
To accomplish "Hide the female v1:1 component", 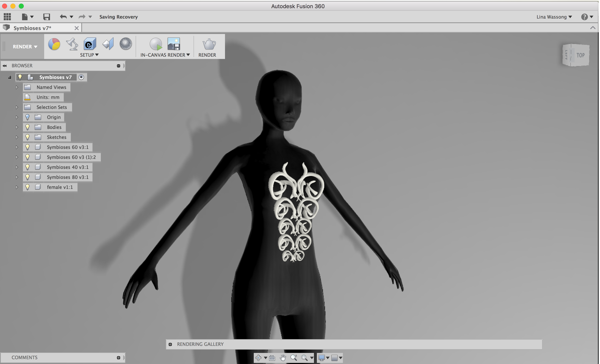I will tap(27, 187).
